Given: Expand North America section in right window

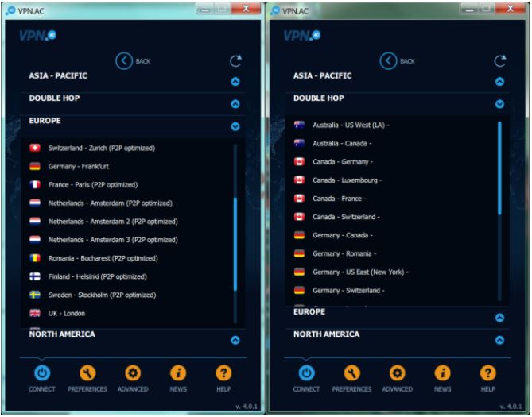Looking at the screenshot, I should (x=499, y=340).
